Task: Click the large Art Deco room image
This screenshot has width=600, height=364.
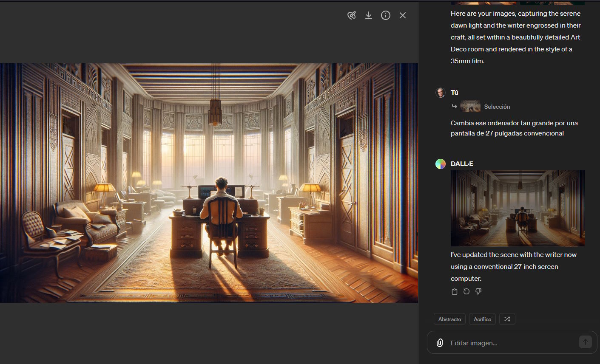Action: pyautogui.click(x=209, y=183)
